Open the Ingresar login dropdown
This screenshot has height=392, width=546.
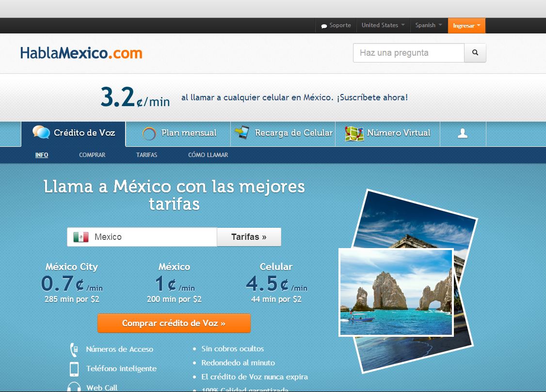pyautogui.click(x=466, y=26)
